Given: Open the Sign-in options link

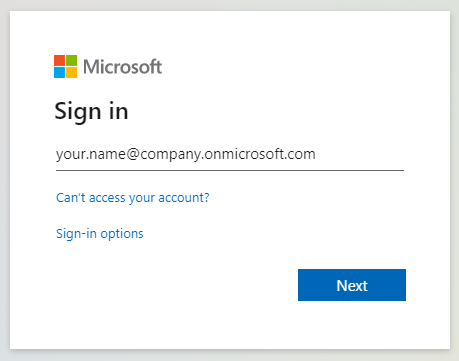Looking at the screenshot, I should tap(100, 234).
